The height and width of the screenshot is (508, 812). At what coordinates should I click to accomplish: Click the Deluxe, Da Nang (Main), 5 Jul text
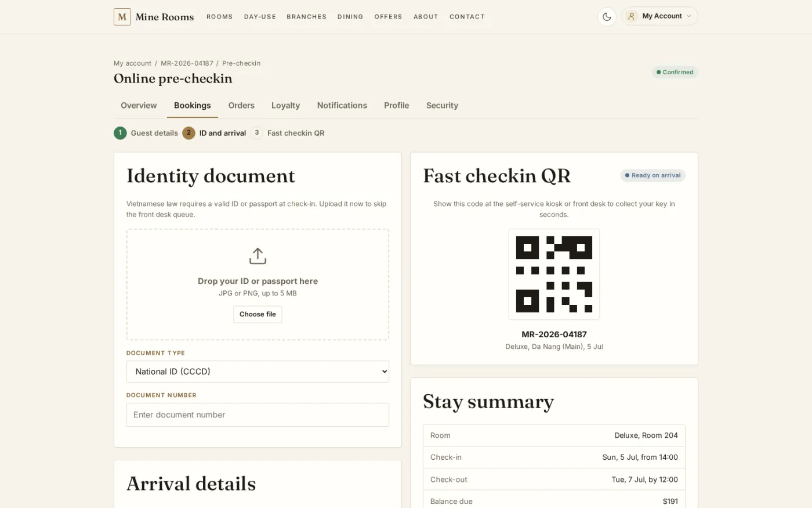[554, 347]
